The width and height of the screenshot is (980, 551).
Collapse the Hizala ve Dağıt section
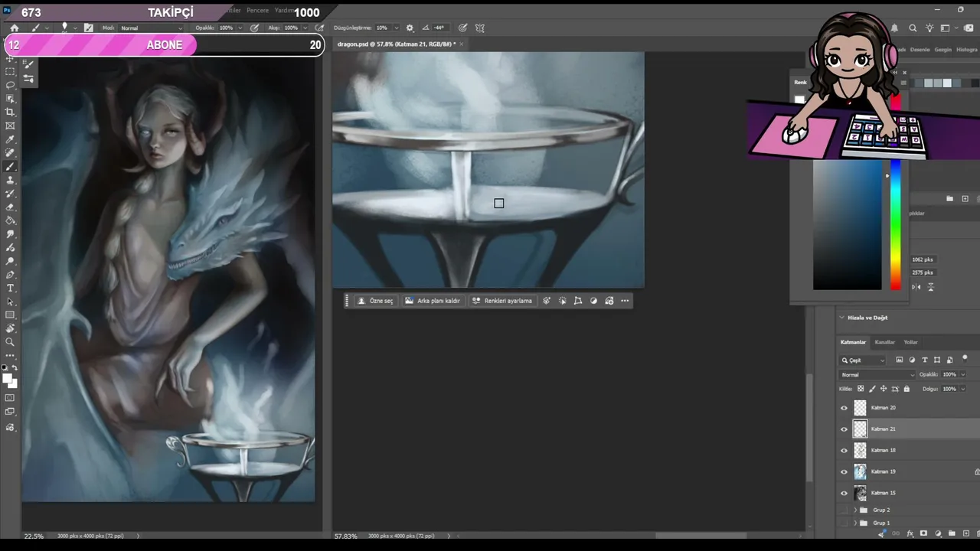[x=841, y=318]
